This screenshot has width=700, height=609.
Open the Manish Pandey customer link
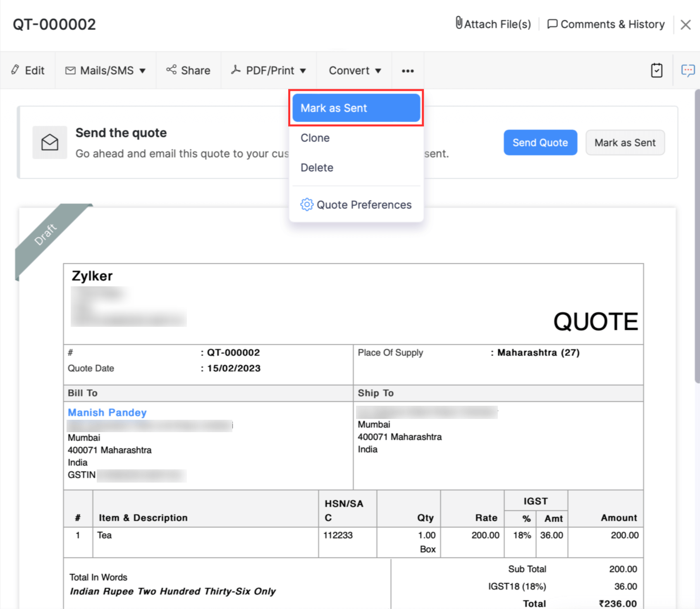(x=107, y=412)
